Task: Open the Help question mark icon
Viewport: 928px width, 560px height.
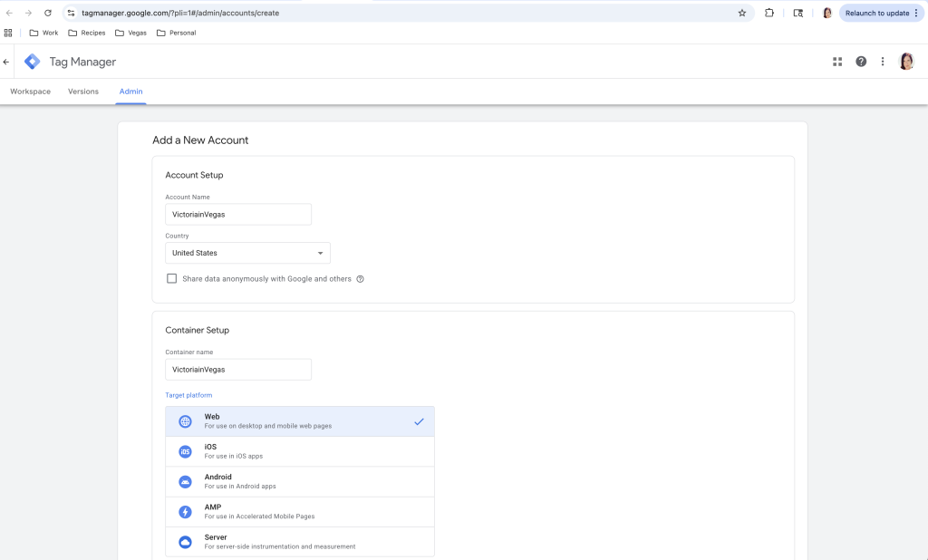Action: tap(861, 62)
